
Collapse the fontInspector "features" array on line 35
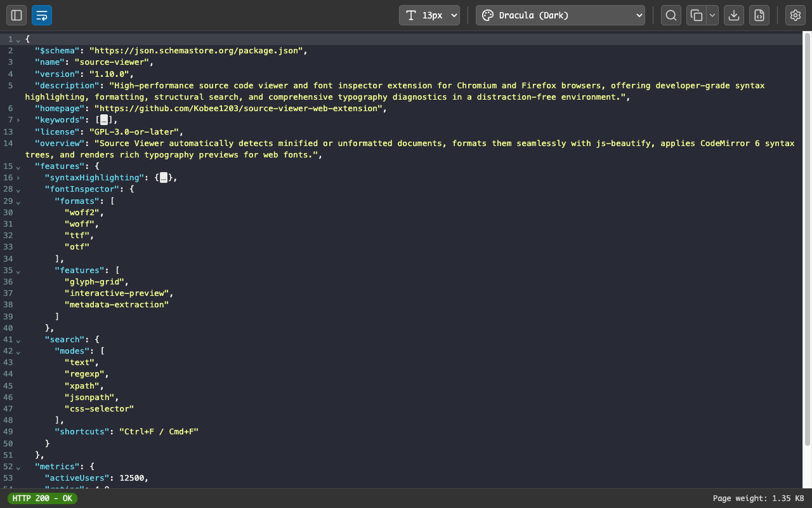[18, 271]
